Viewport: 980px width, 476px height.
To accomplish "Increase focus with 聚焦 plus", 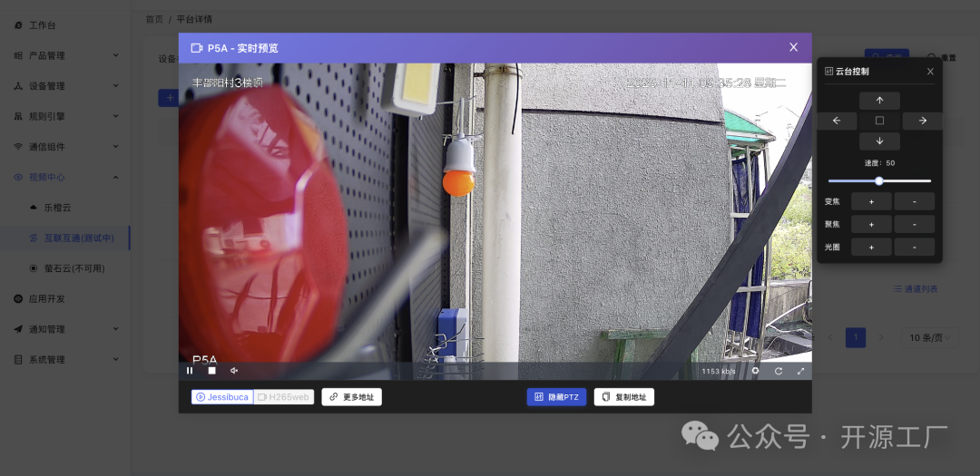I will pos(871,224).
